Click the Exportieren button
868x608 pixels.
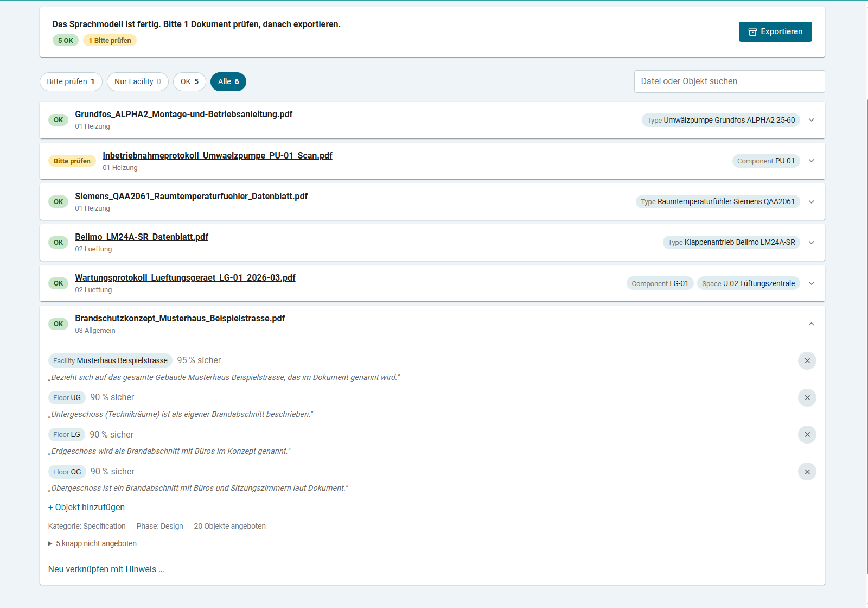775,31
